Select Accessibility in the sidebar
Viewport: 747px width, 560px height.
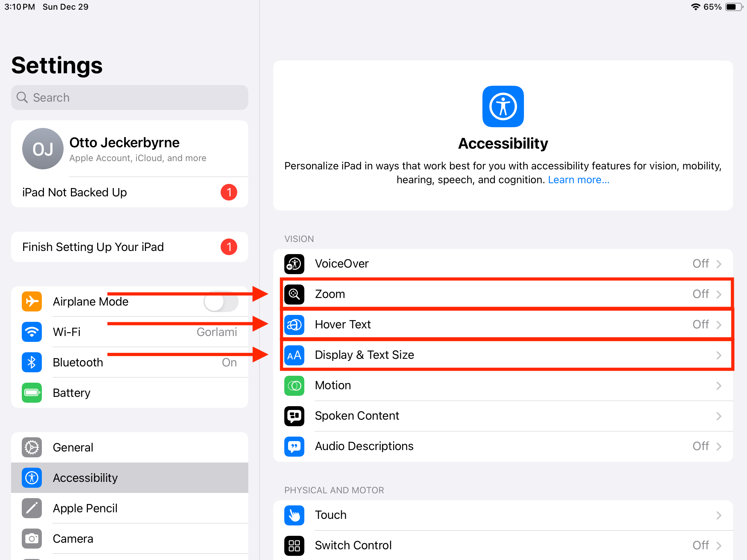pyautogui.click(x=130, y=478)
